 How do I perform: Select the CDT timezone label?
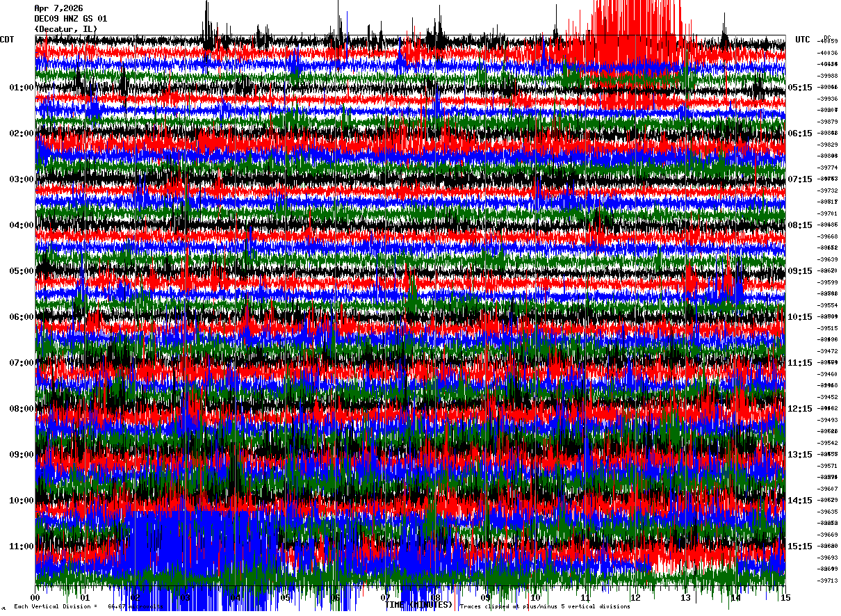click(7, 40)
